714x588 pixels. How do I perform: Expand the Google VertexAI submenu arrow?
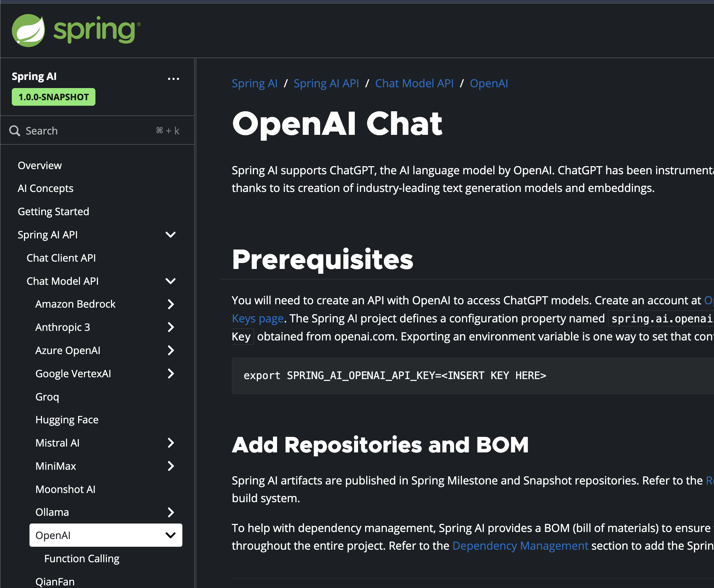click(x=171, y=374)
